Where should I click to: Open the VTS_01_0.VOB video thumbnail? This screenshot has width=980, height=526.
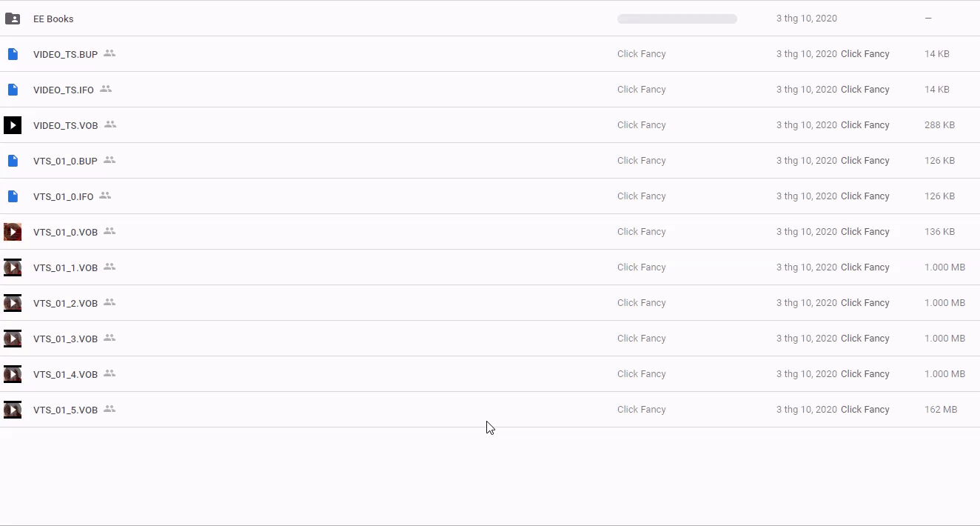[13, 232]
